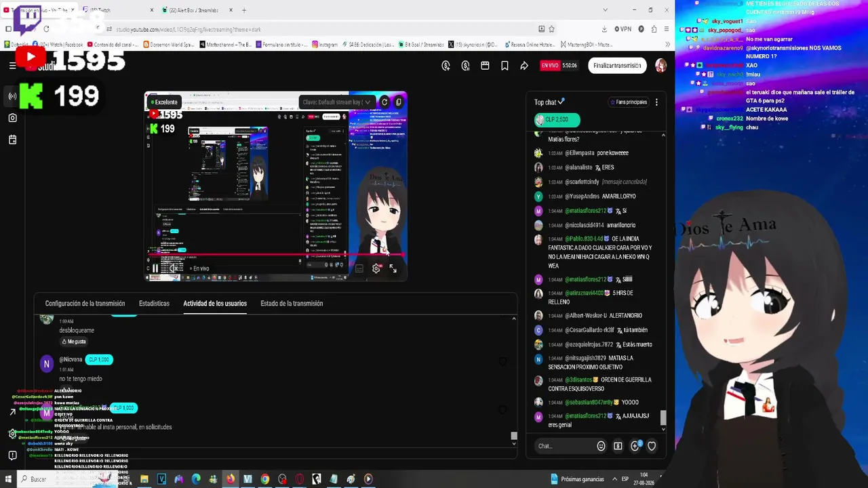Click the plus-circle icon in chat bar

click(x=635, y=446)
